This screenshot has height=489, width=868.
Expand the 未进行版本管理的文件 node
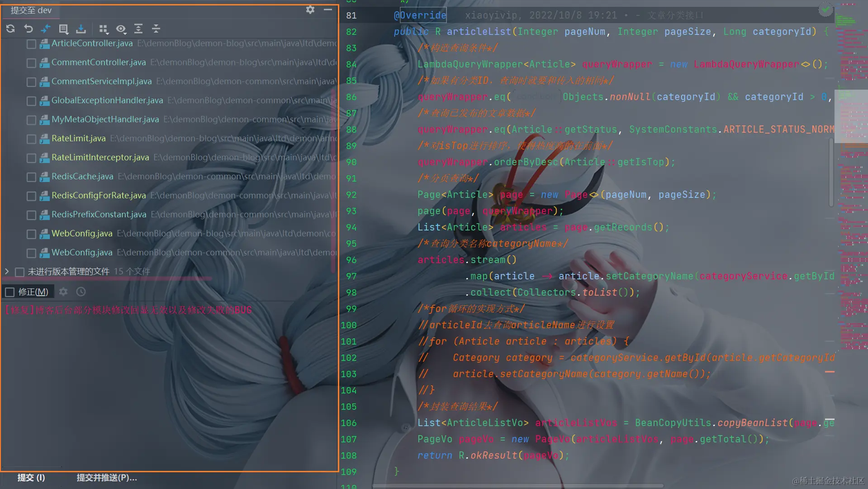pyautogui.click(x=7, y=272)
